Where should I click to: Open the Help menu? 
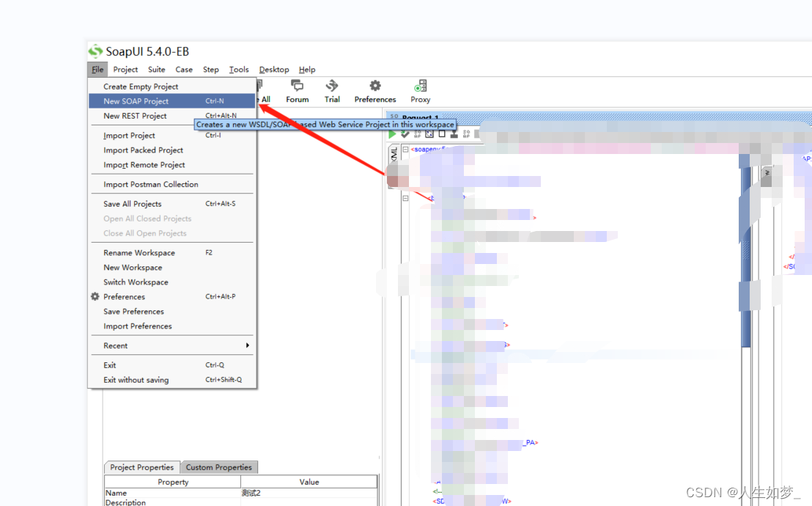(307, 69)
